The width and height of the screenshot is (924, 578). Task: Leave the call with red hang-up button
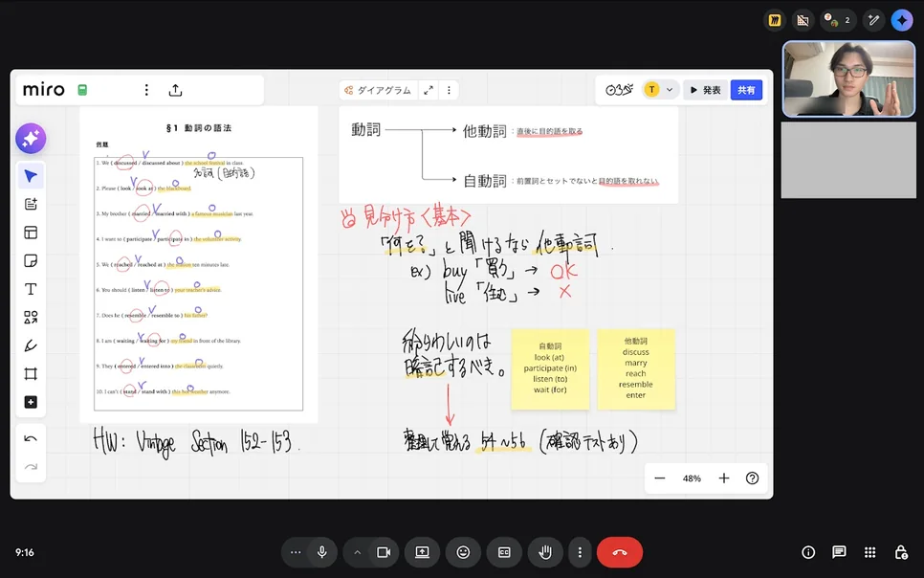click(x=619, y=552)
